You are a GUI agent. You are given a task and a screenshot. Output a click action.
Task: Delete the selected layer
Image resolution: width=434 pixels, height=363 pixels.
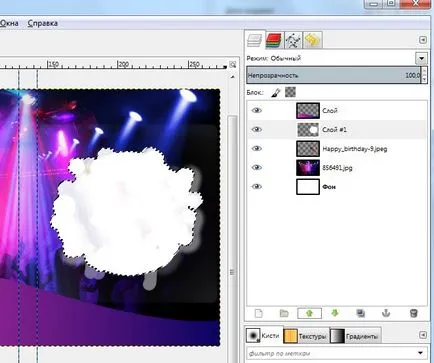coord(413,313)
